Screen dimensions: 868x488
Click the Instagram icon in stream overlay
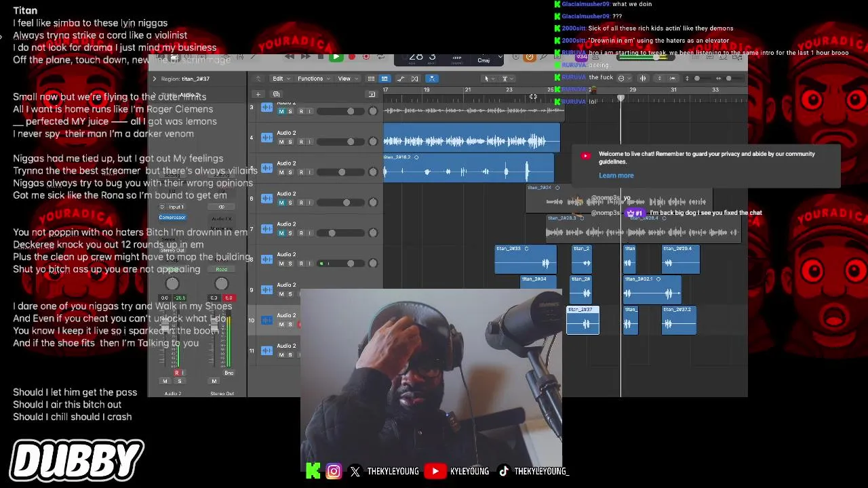[x=334, y=471]
